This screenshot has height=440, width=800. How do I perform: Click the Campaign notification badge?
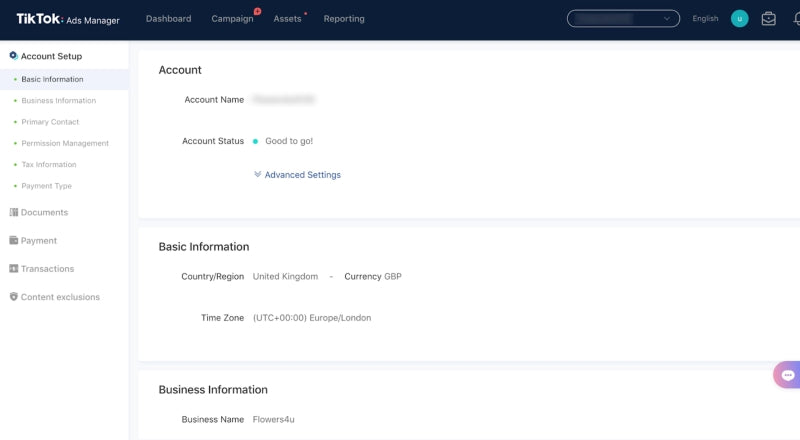click(257, 11)
